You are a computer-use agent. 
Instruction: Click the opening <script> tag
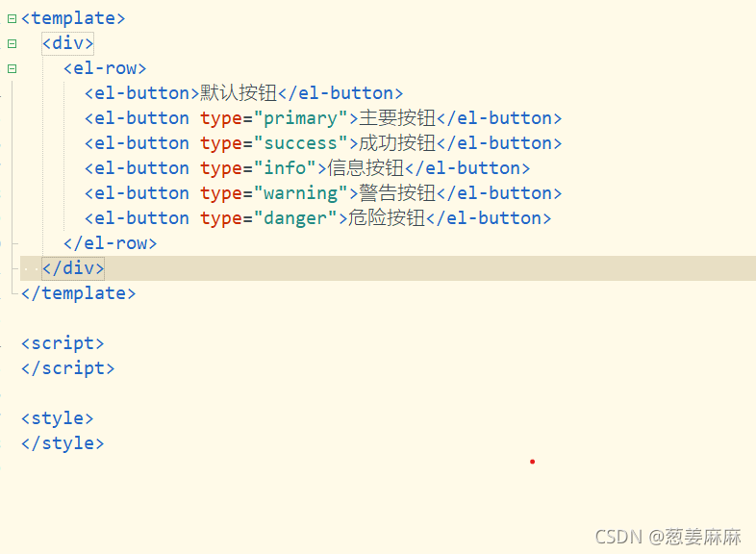[63, 343]
